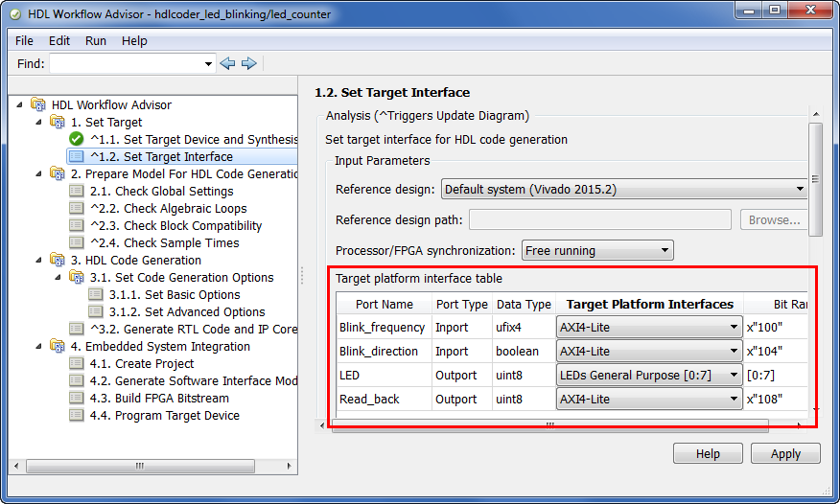
Task: Click the Apply button
Action: (785, 454)
